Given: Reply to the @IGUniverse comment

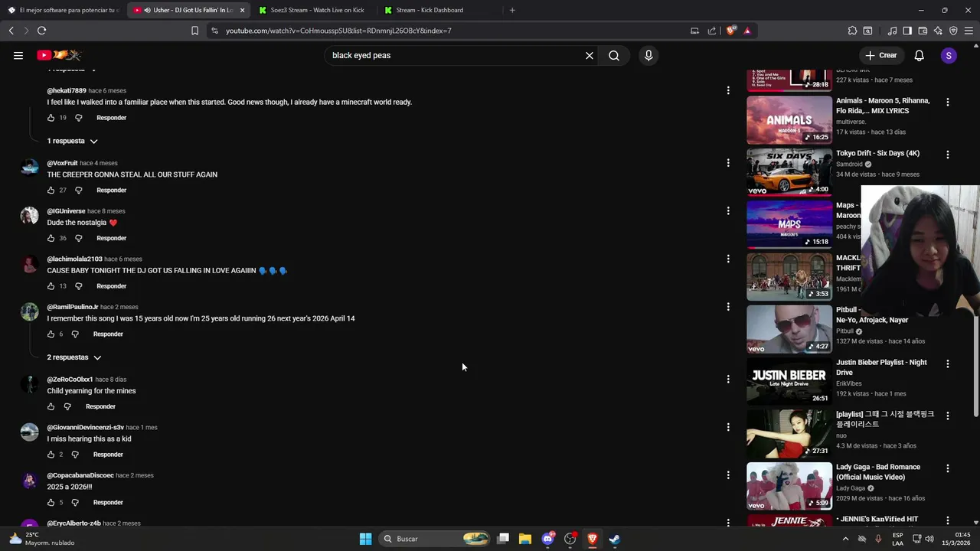Looking at the screenshot, I should 111,238.
